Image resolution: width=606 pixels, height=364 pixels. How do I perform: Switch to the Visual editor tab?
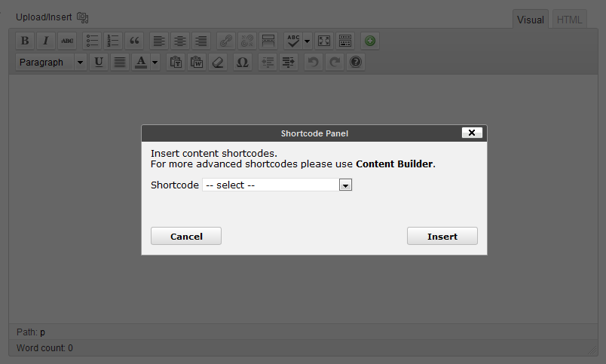[x=530, y=20]
